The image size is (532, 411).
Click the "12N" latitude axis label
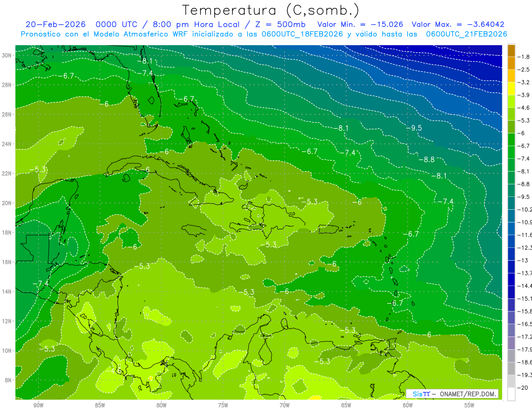coord(6,321)
